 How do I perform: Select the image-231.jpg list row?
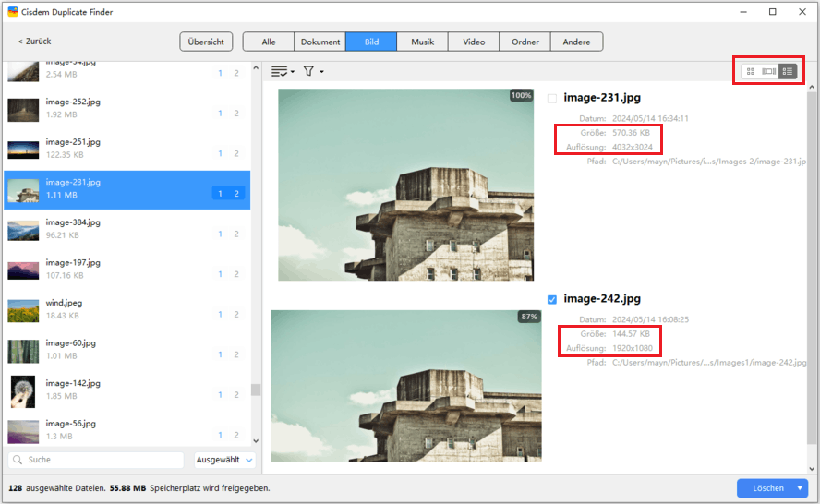click(x=127, y=190)
